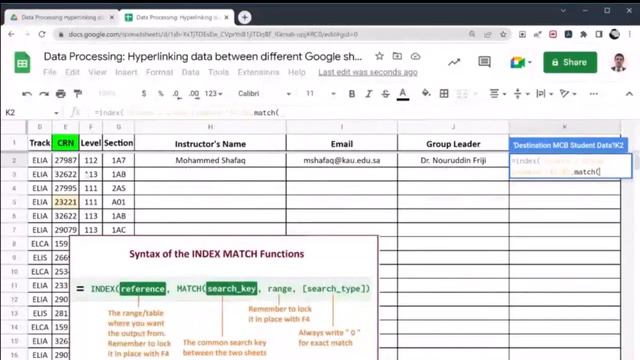640x360 pixels.
Task: Reload the page in the browser
Action: pyautogui.click(x=42, y=34)
